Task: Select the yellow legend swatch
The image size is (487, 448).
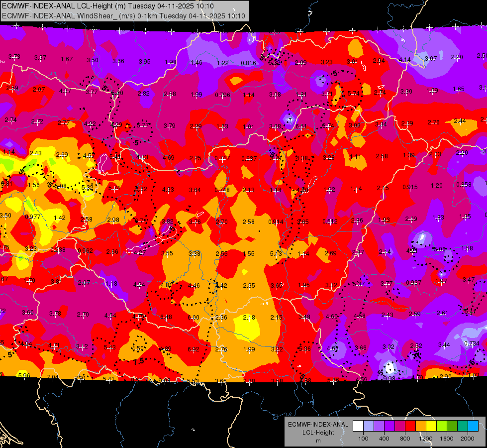Action: pyautogui.click(x=431, y=426)
